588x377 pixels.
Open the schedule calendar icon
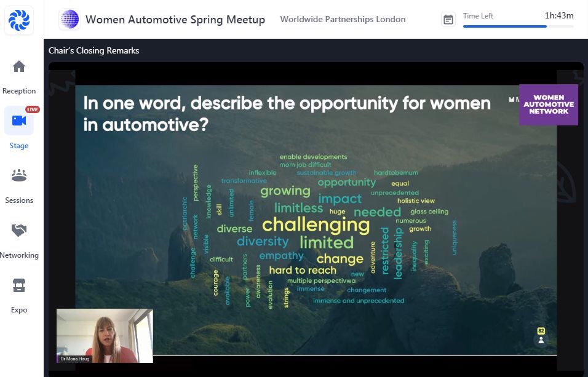coord(448,20)
